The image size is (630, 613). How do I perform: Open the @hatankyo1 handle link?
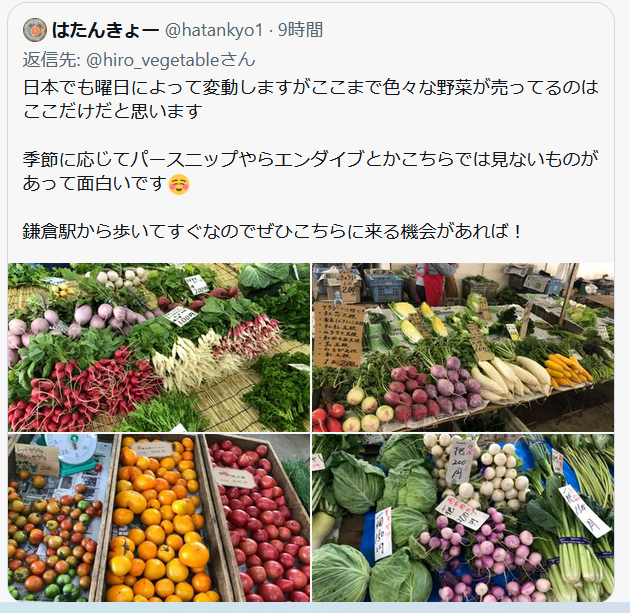click(214, 30)
